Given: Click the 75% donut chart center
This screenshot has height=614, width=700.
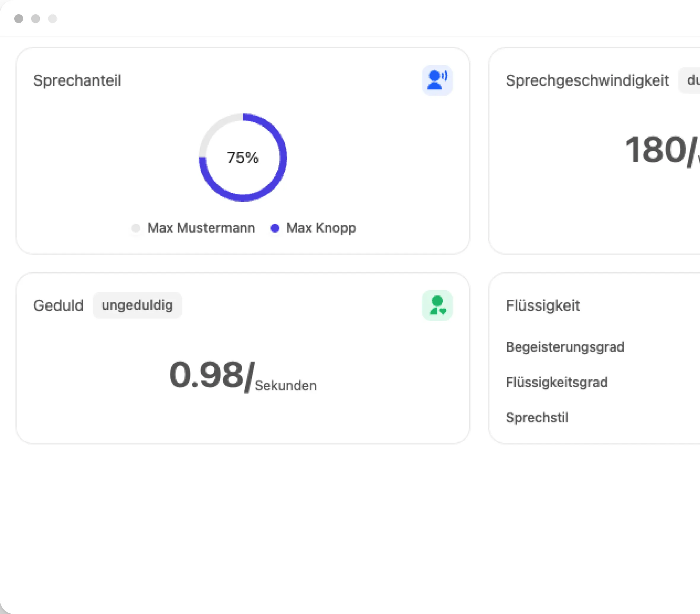Looking at the screenshot, I should 243,158.
